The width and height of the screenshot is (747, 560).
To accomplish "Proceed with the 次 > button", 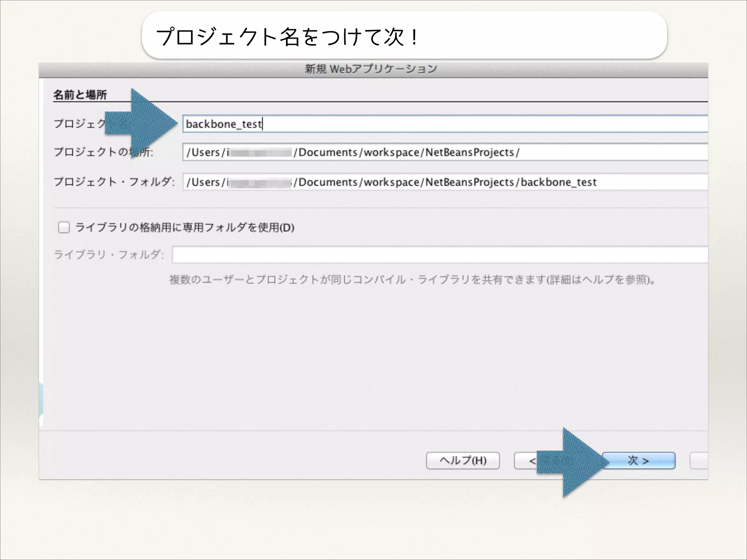I will [638, 461].
